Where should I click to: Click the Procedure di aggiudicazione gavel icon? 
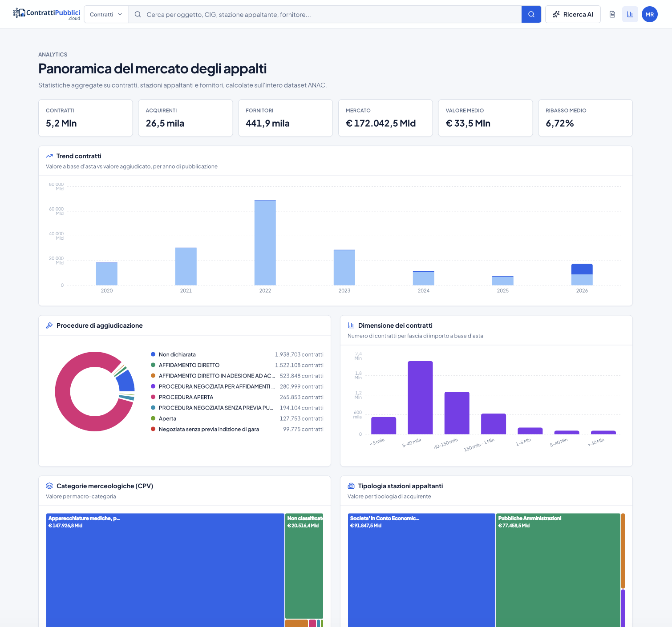49,326
